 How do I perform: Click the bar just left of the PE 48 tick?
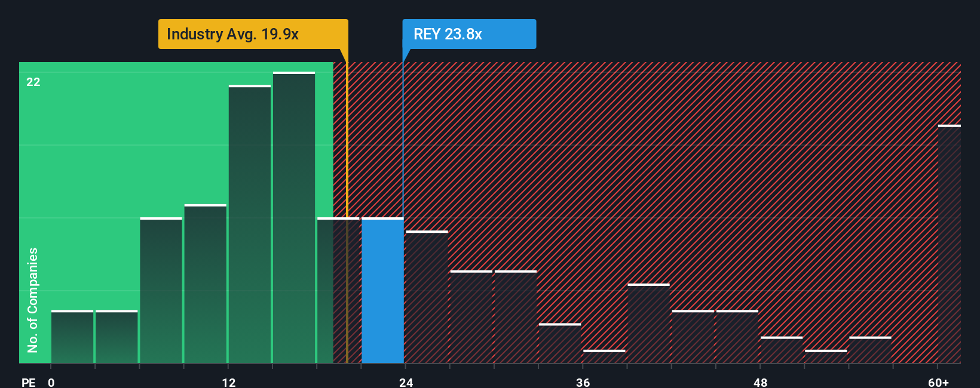pyautogui.click(x=737, y=337)
